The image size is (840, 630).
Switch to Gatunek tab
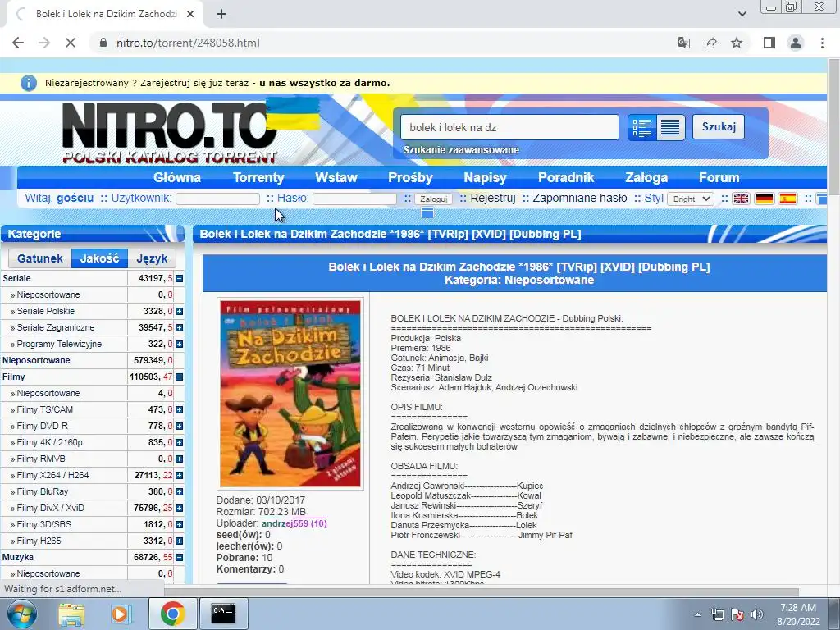point(40,258)
